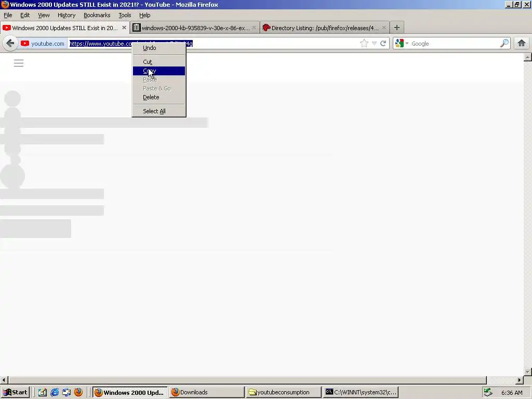Click the Firefox icon in title bar
532x399 pixels.
pyautogui.click(x=5, y=4)
